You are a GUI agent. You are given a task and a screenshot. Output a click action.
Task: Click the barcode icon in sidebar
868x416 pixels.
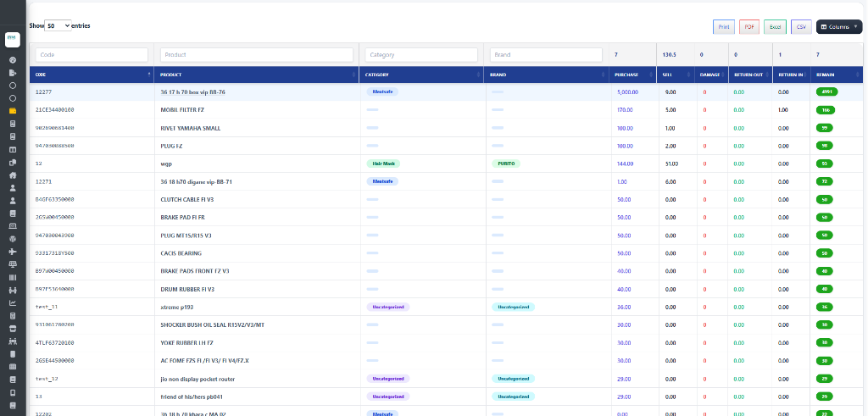(x=13, y=277)
